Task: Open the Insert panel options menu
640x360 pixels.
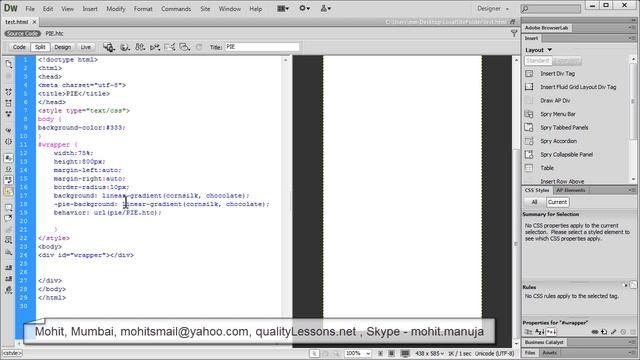Action: tap(631, 38)
